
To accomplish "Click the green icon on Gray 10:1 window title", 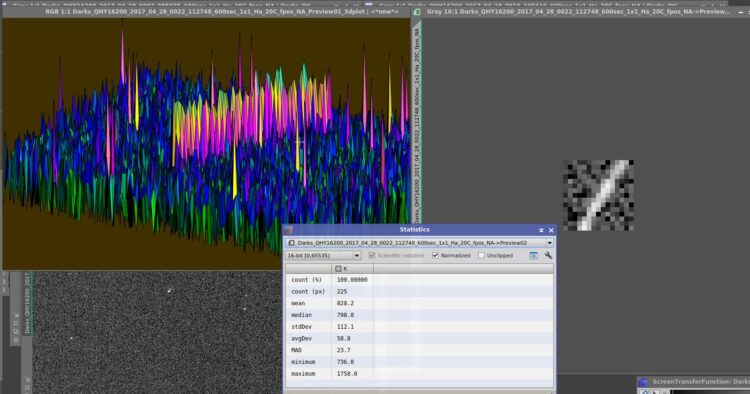I will [417, 11].
